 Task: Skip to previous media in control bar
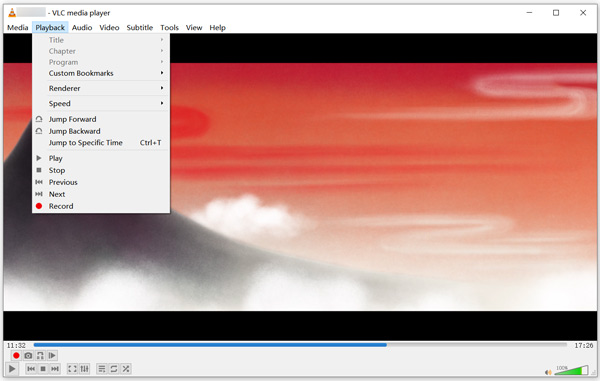[31, 369]
